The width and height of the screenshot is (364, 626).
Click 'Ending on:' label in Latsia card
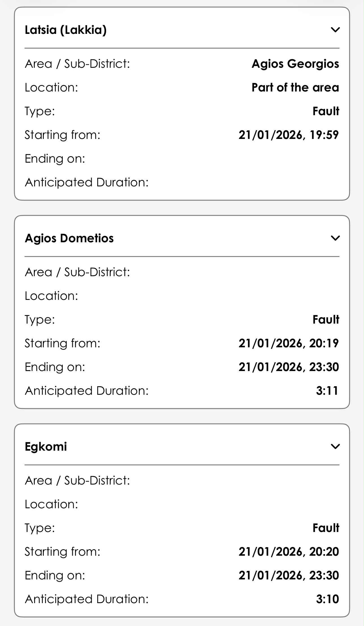point(55,159)
